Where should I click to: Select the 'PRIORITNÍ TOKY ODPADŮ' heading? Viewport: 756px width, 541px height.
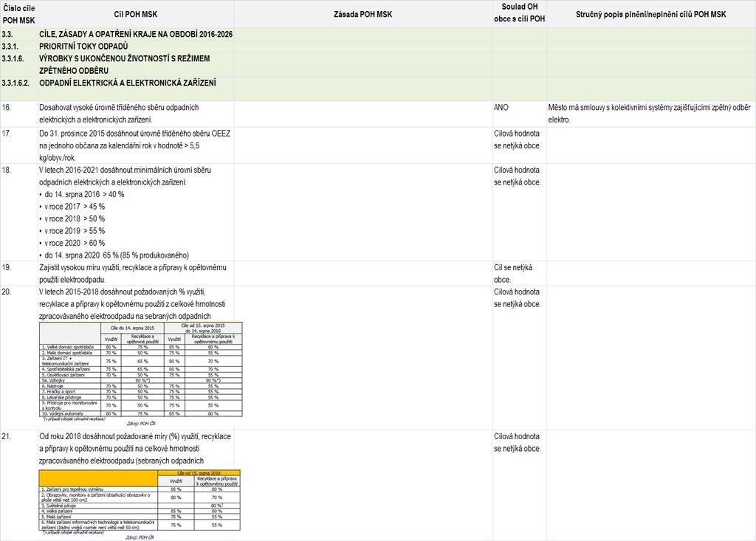click(x=83, y=46)
